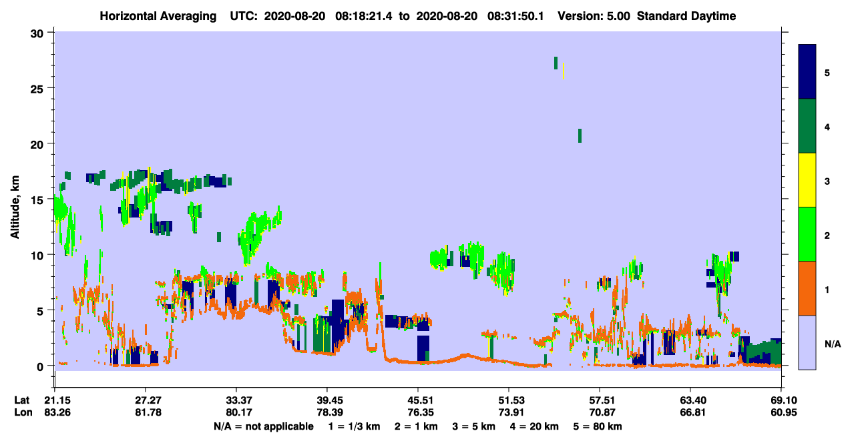The image size is (868, 445).
Task: Click the '10' altitude tick label
Action: pos(36,255)
